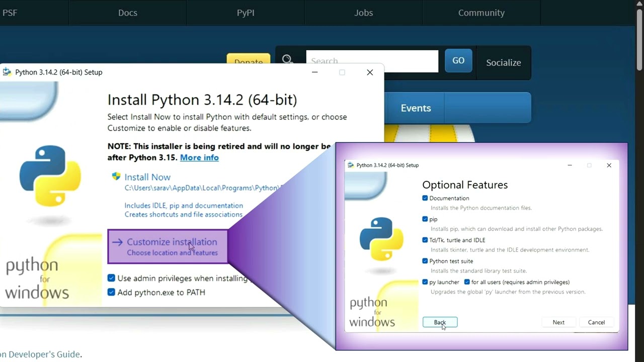Screen dimensions: 644x362
Task: Open the Events menu item
Action: pos(416,108)
